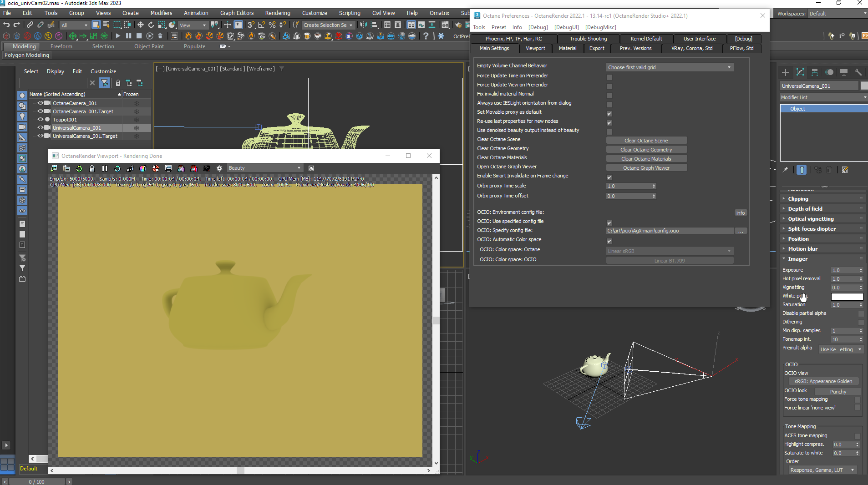Toggle Enable Smart Invalidate on Frame change
This screenshot has height=485, width=868.
pos(609,177)
